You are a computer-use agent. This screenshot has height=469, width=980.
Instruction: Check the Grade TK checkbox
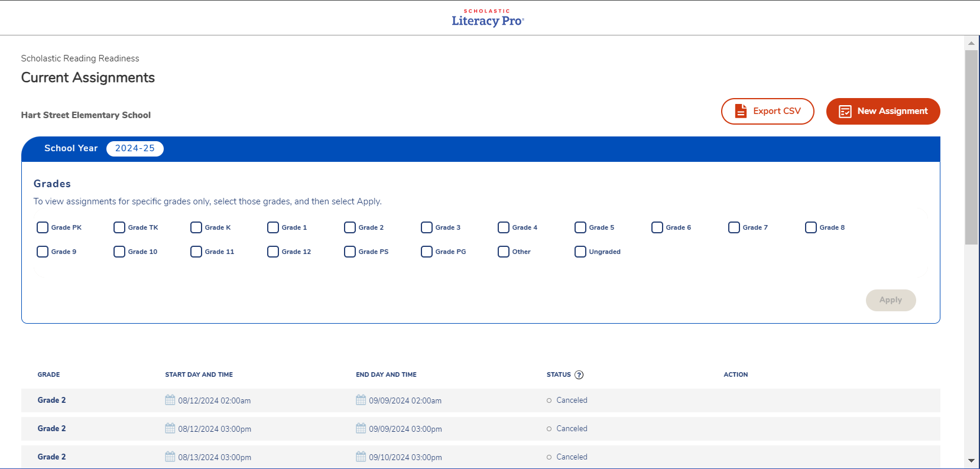click(119, 227)
